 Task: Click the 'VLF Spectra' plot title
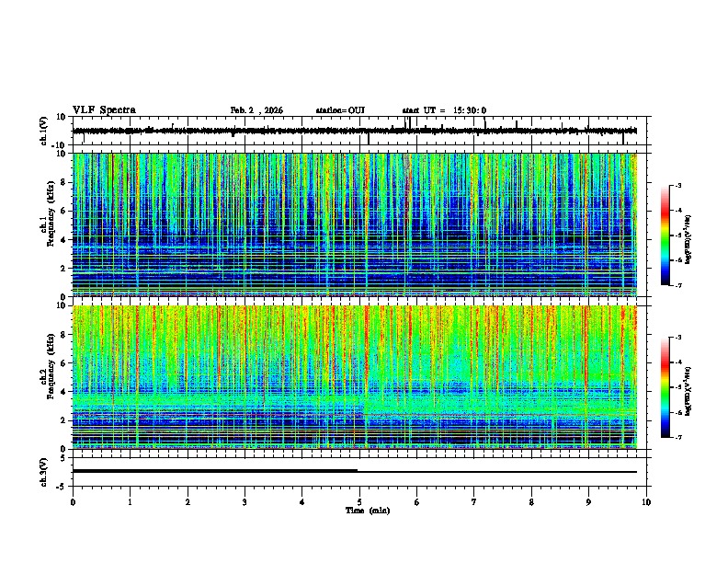tap(104, 110)
